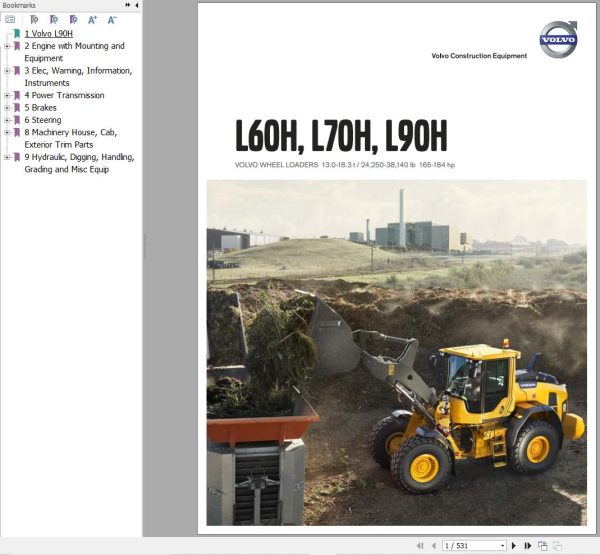The height and width of the screenshot is (555, 600).
Task: Open bookmark 8 Machinery House, Cab
Action: coord(71,138)
